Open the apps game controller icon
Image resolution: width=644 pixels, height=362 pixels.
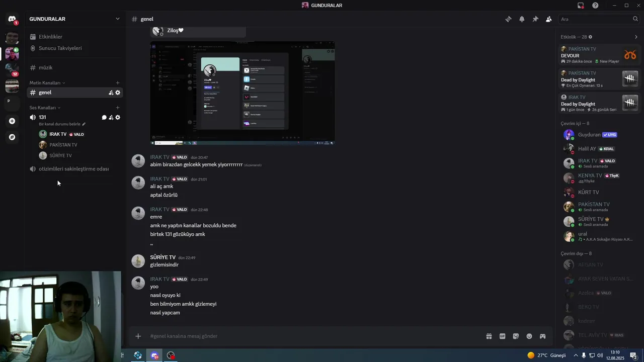click(x=543, y=336)
